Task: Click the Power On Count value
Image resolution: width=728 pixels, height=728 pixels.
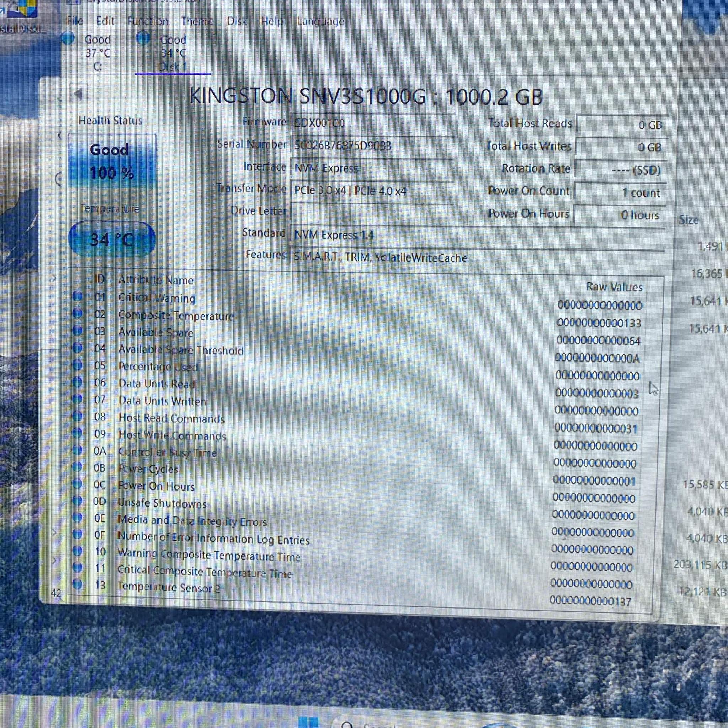Action: coord(620,193)
